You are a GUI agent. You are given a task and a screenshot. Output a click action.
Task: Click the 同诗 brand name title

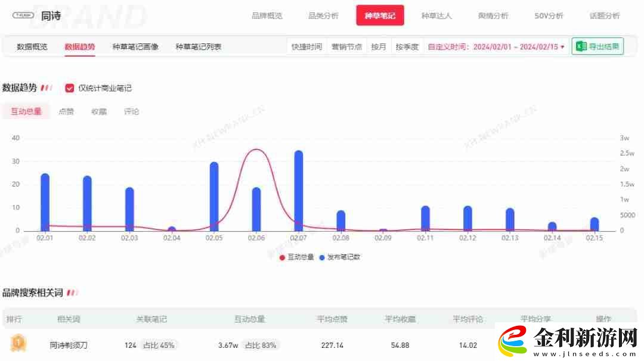51,15
